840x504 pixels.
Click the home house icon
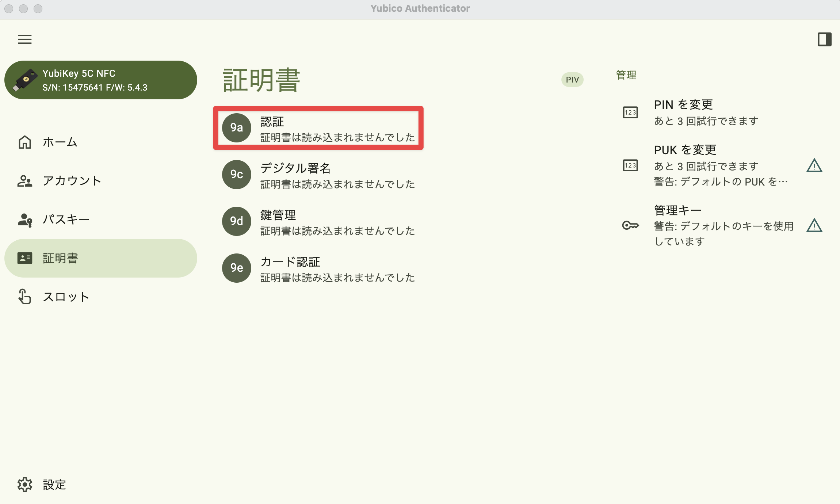point(25,142)
